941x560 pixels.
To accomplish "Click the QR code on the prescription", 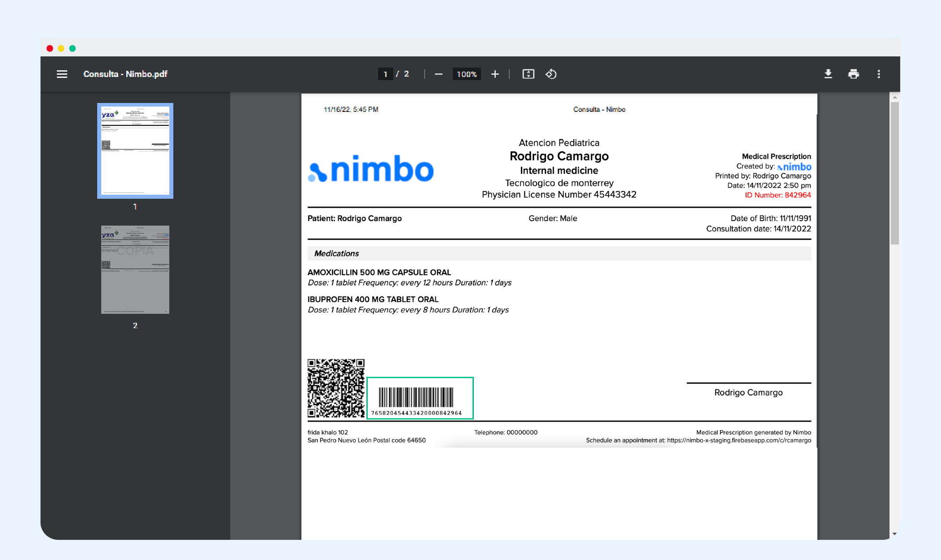I will click(x=336, y=388).
